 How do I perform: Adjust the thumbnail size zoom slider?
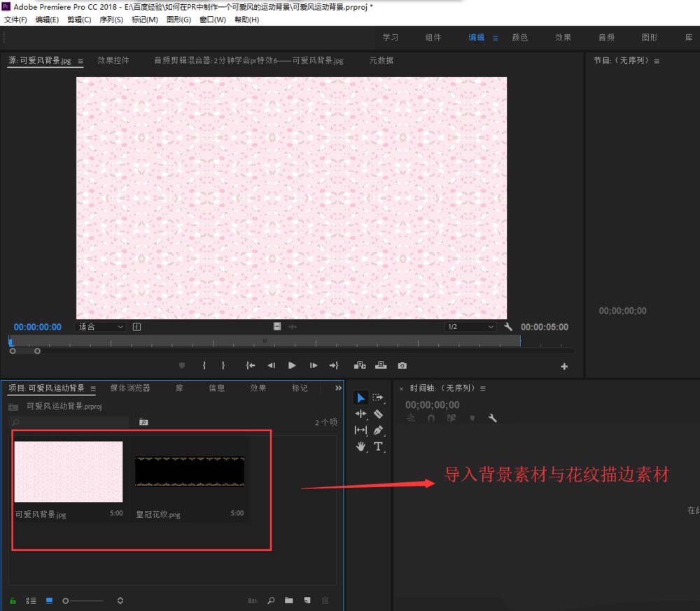[x=83, y=601]
